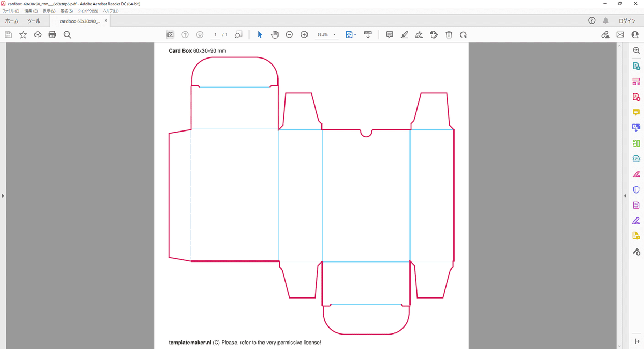Open the ファイル menu
Image resolution: width=644 pixels, height=349 pixels.
[x=11, y=11]
